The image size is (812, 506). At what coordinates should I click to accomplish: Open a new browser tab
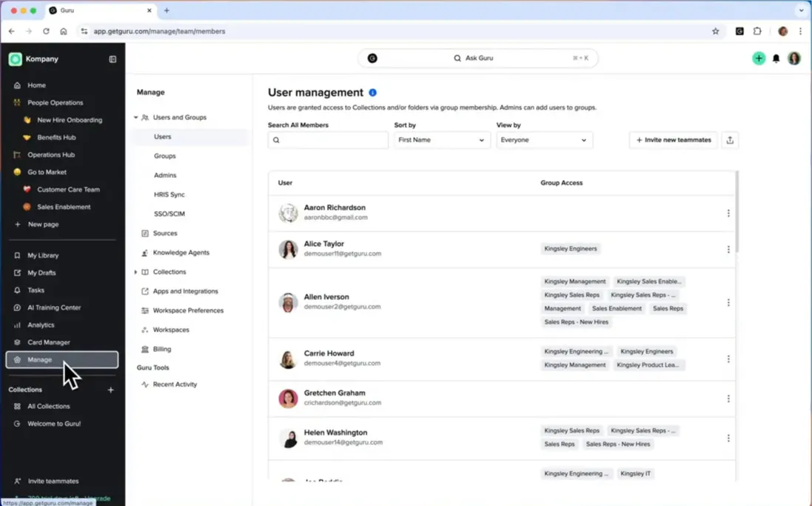[167, 10]
